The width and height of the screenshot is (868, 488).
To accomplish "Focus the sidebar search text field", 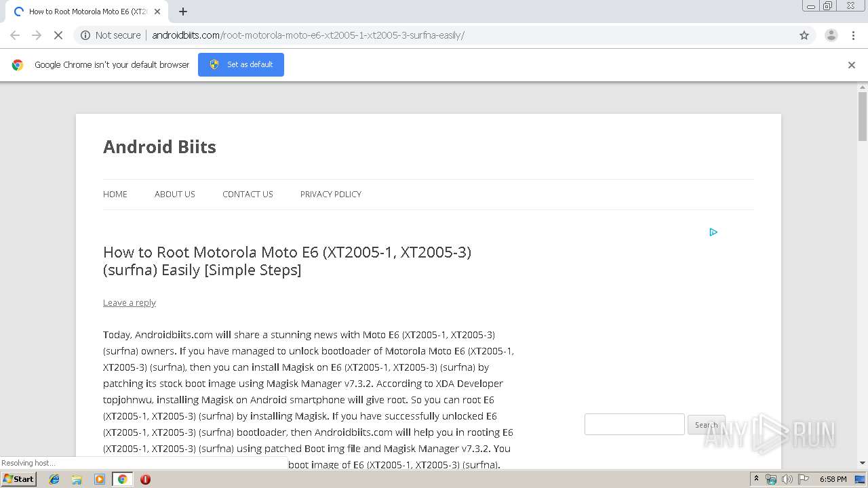I will coord(635,424).
